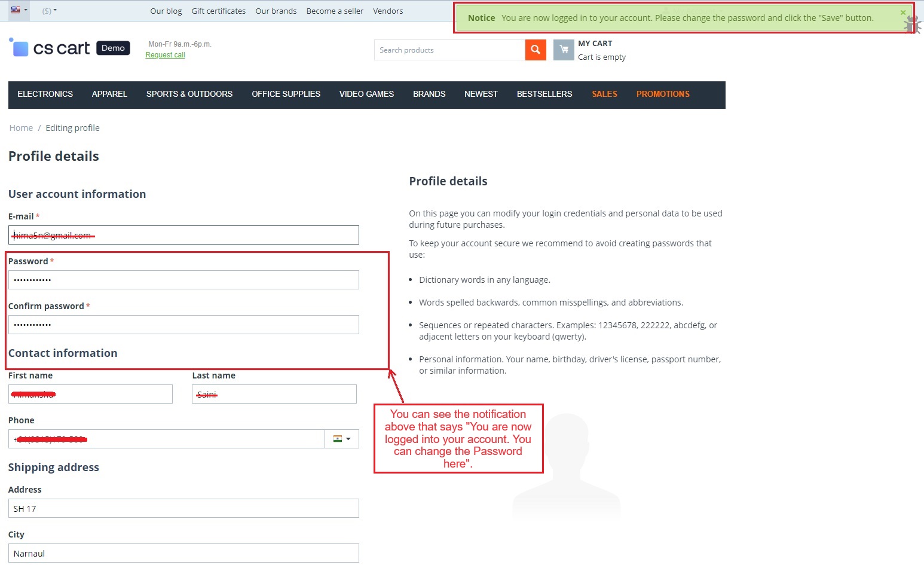The width and height of the screenshot is (924, 565).
Task: Click 'Editing profile' breadcrumb text
Action: pyautogui.click(x=72, y=128)
